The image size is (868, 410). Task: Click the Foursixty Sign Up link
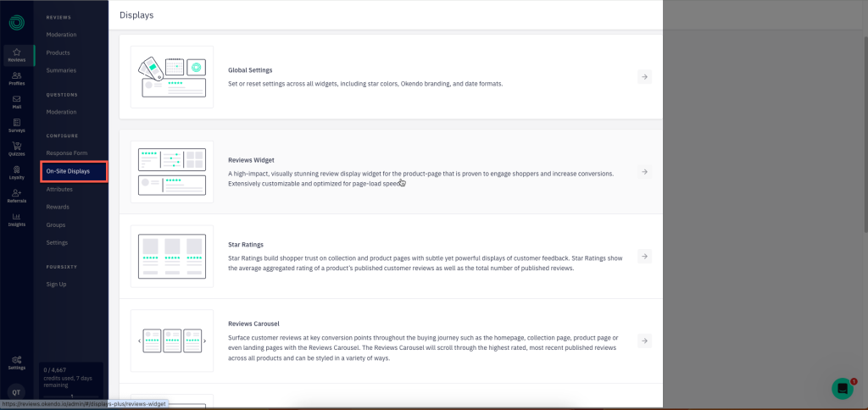click(56, 285)
